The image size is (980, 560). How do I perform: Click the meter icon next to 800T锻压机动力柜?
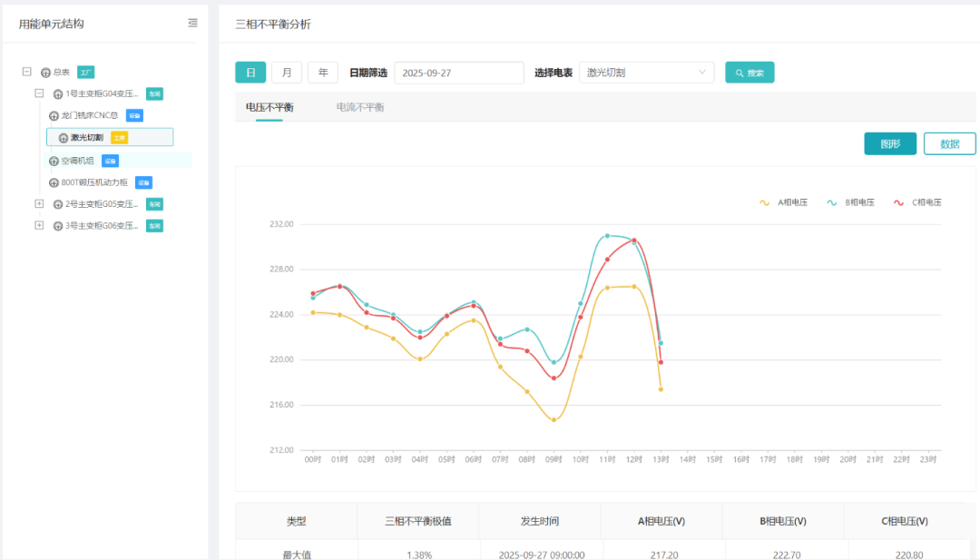(54, 182)
